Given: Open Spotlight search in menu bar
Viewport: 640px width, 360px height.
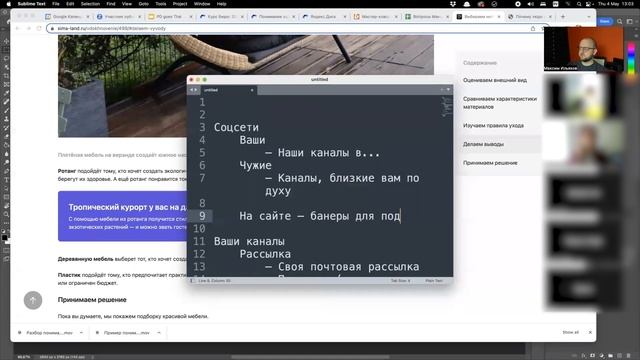Looking at the screenshot, I should [579, 4].
